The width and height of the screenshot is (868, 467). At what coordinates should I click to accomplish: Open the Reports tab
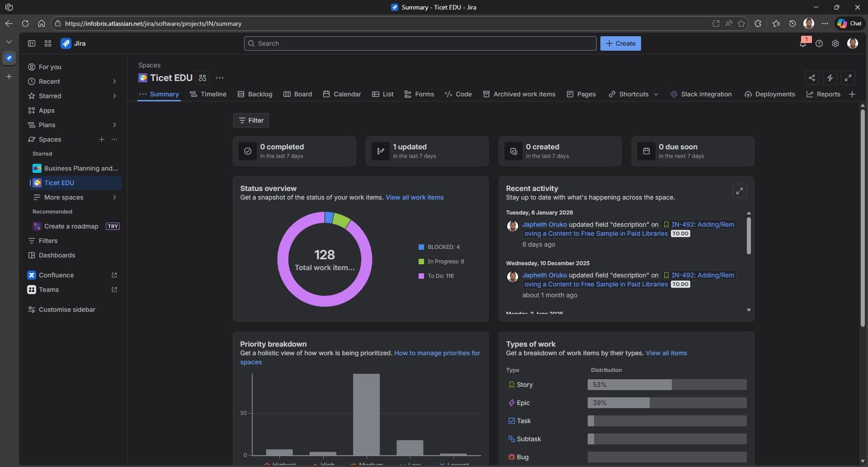click(823, 94)
